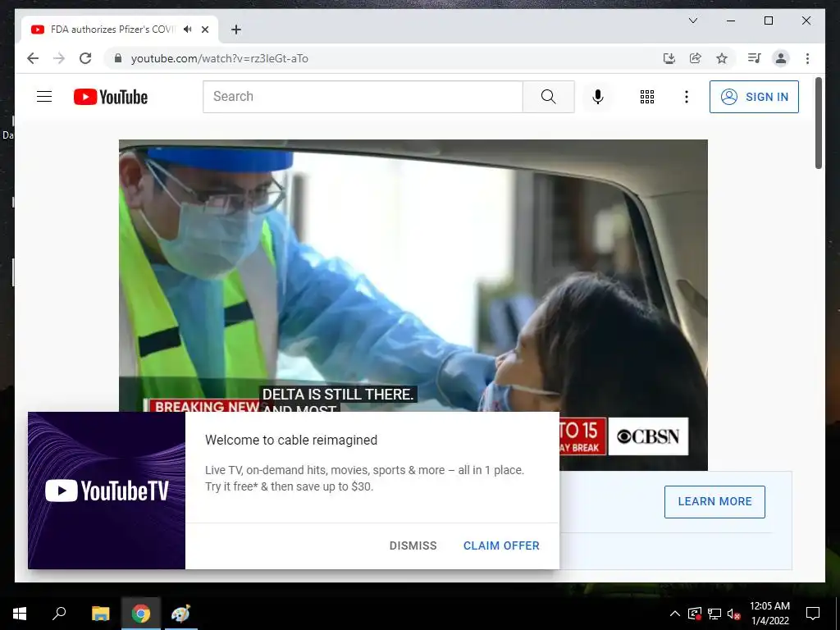Viewport: 840px width, 630px height.
Task: Open the YouTube hamburger guide menu
Action: (x=44, y=97)
